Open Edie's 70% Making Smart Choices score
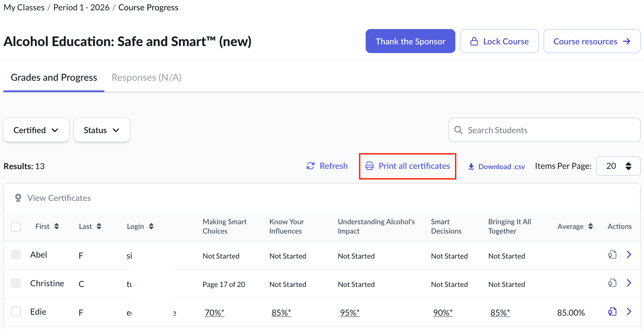This screenshot has width=644, height=329. tap(214, 313)
